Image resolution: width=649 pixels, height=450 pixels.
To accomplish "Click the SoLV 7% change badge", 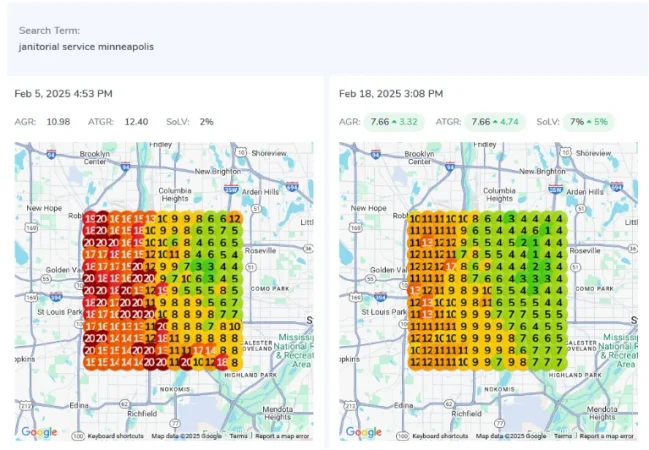I will pos(586,121).
